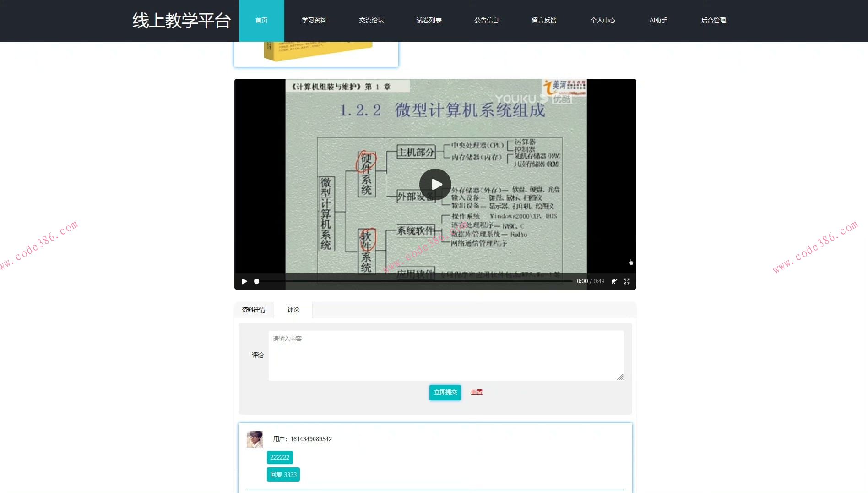Start playback with the small play icon
The width and height of the screenshot is (868, 493).
244,281
